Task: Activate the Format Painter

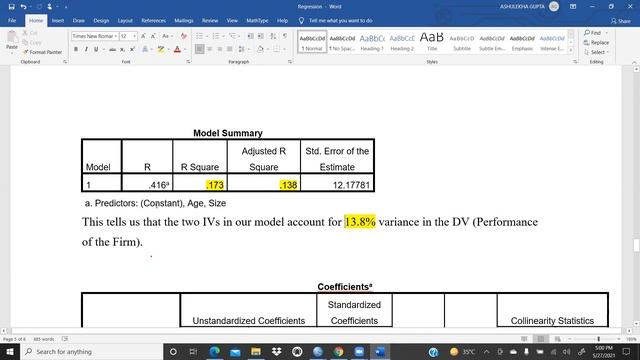Action: tap(42, 52)
